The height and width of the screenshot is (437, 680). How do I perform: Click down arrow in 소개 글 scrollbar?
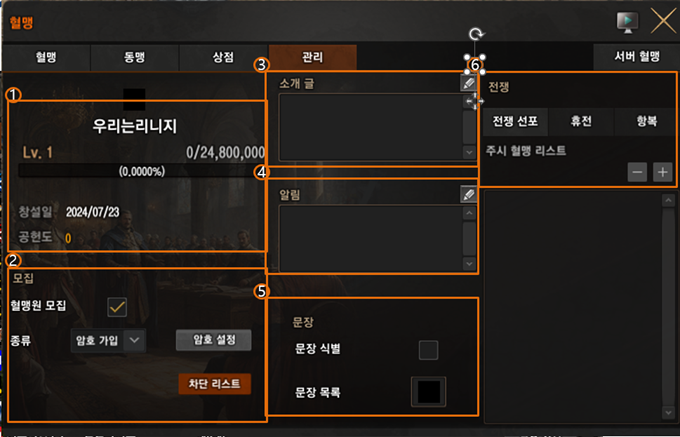click(469, 152)
